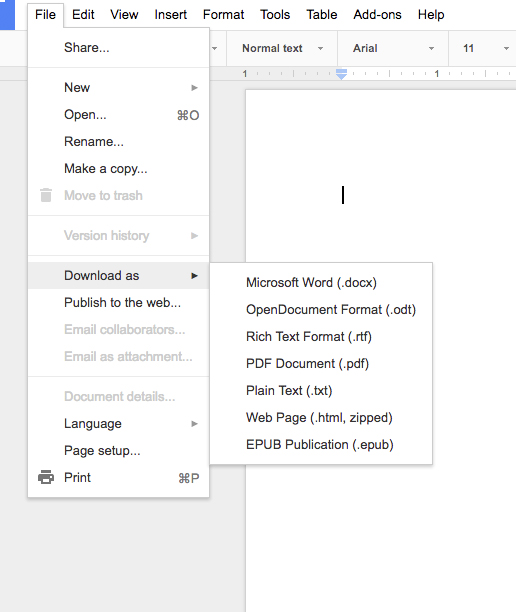Open the Add-ons menu

tap(377, 14)
